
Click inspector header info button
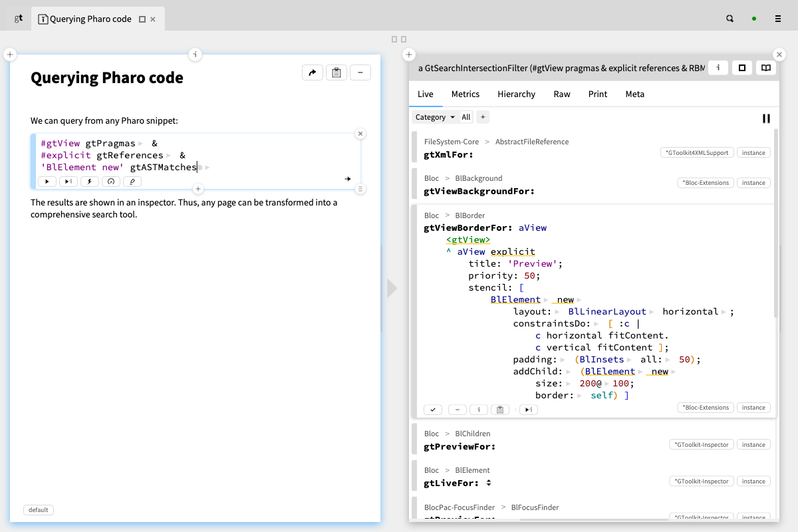click(x=718, y=67)
